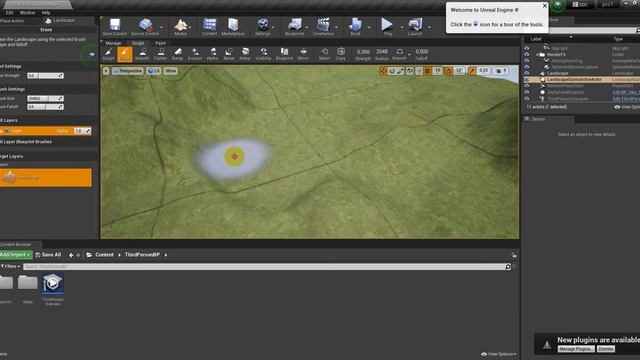Open the Help menu
This screenshot has width=640, height=360.
point(46,13)
